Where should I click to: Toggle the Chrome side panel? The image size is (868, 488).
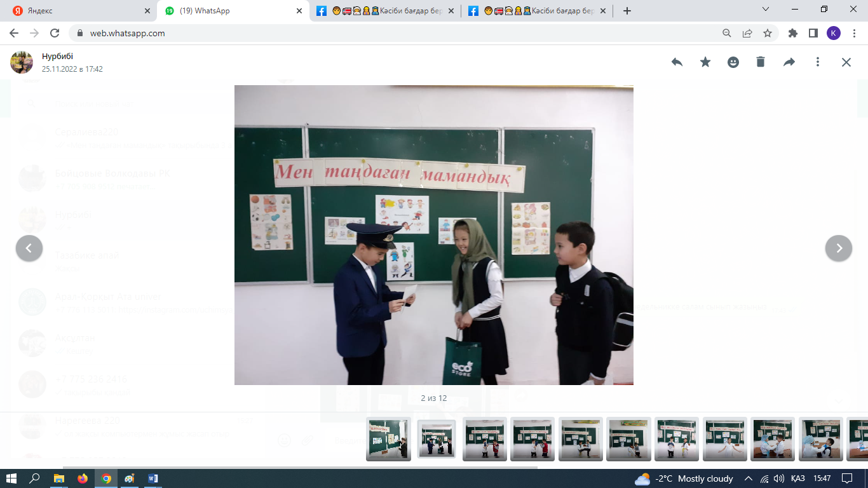(x=813, y=33)
